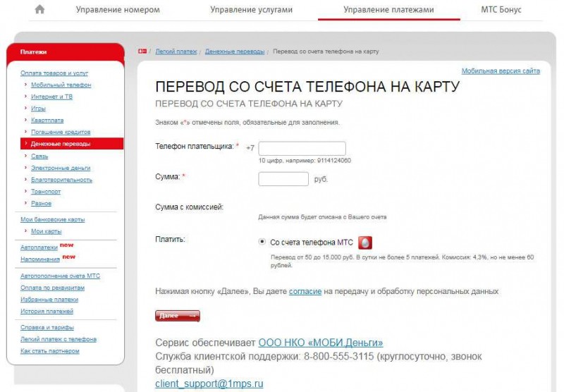Click the MTS red egg logo icon
This screenshot has width=564, height=392.
point(364,243)
